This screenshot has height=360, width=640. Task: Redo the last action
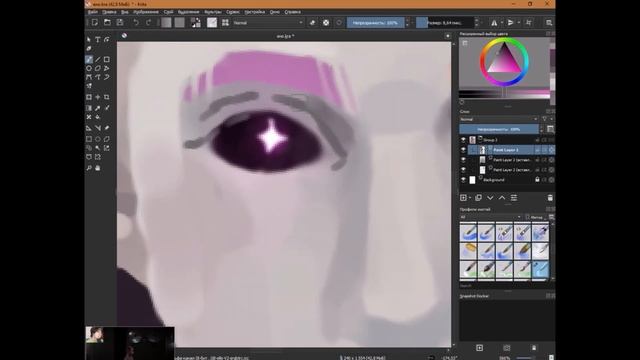(149, 22)
